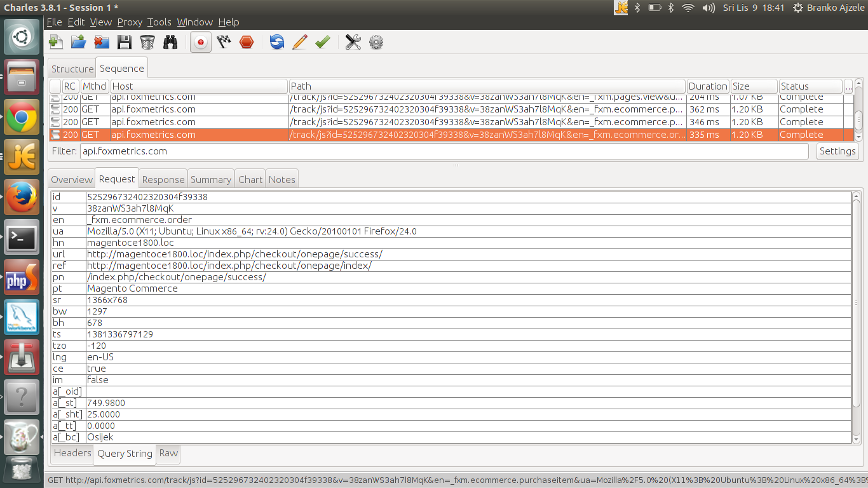
Task: Select the Request tab
Action: [x=117, y=179]
